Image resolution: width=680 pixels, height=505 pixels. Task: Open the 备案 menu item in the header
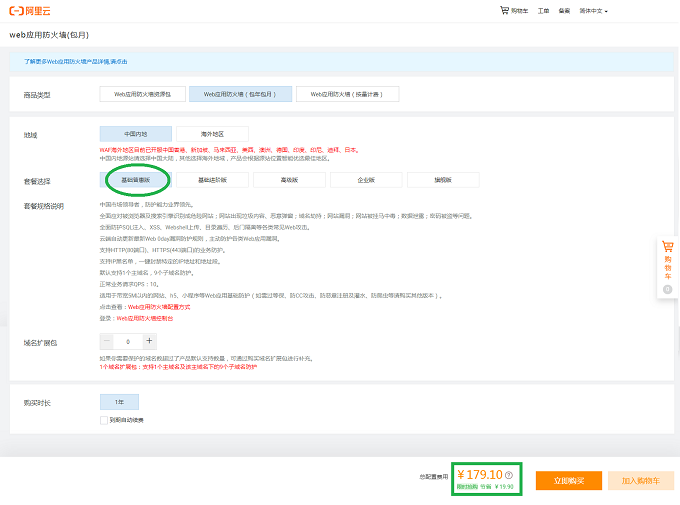click(564, 11)
